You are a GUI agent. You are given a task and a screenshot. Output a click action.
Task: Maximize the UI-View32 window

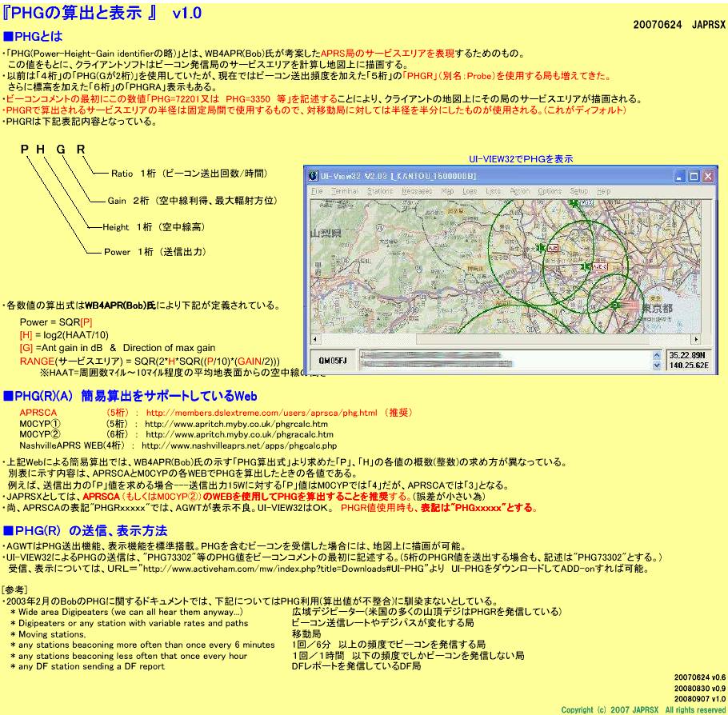point(694,177)
